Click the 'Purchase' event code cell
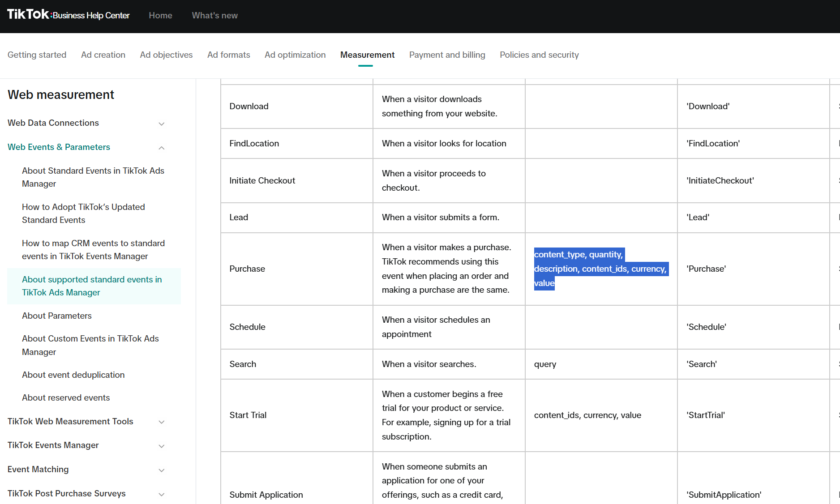 coord(754,269)
